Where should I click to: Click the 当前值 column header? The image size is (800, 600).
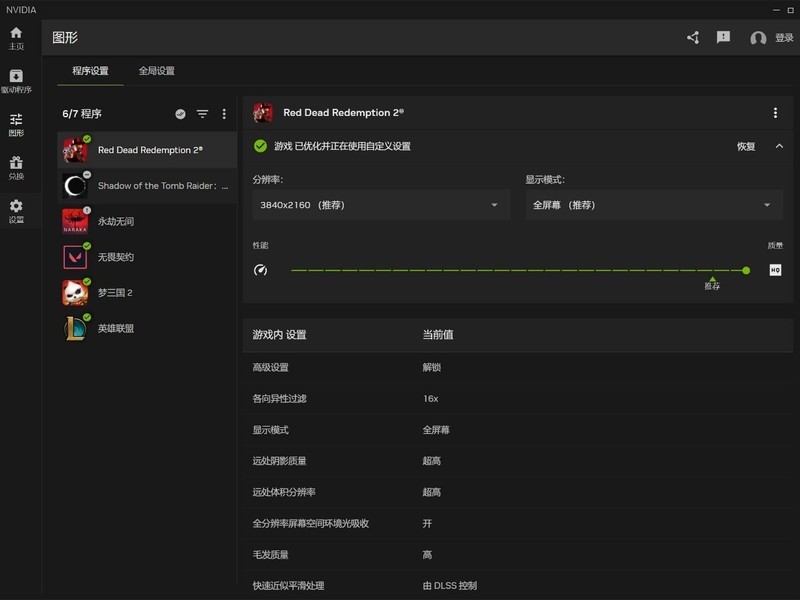pos(438,335)
